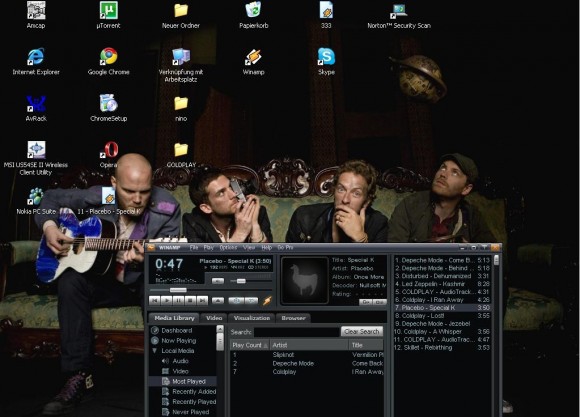Switch to the Visualization tab

point(252,318)
